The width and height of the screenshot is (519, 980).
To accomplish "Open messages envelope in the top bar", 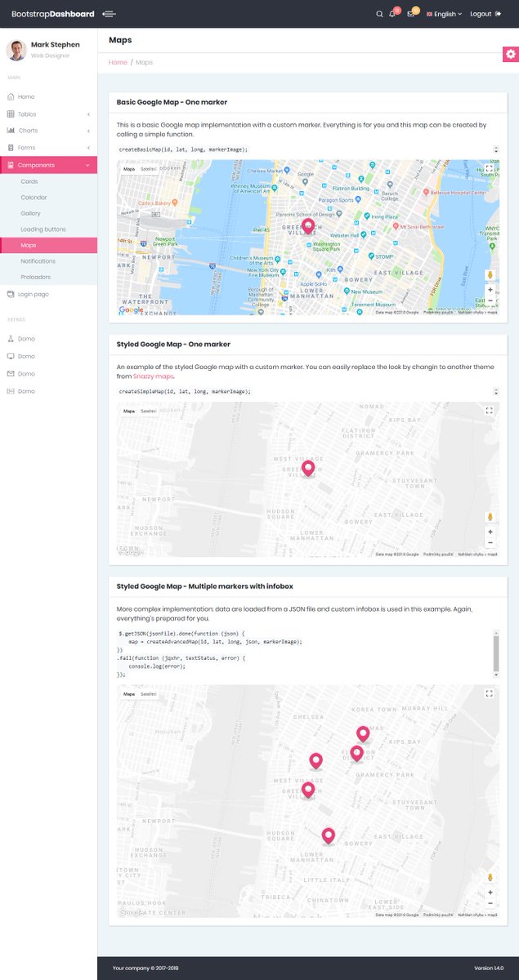I will tap(411, 14).
